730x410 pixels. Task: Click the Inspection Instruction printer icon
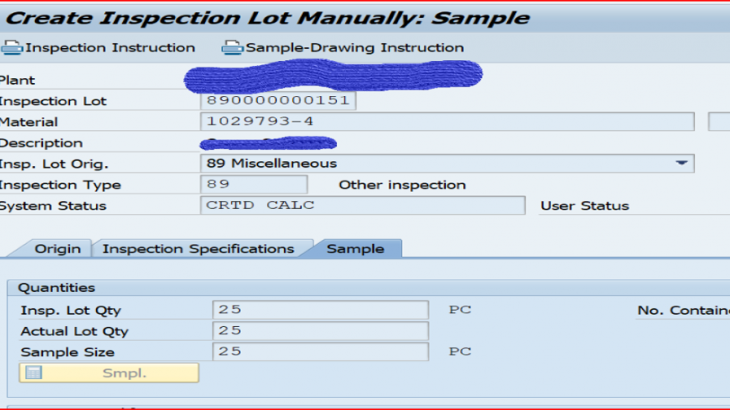pyautogui.click(x=12, y=47)
